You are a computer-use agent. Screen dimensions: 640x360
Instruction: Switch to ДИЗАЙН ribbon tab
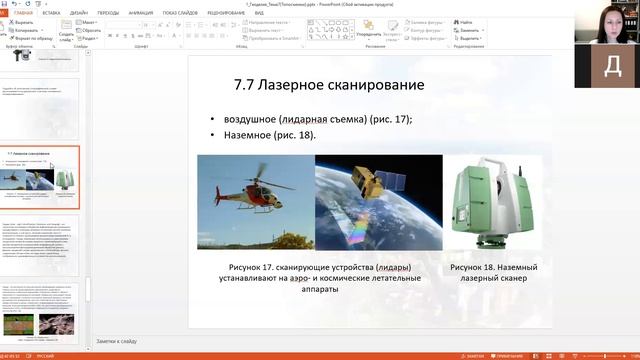79,13
